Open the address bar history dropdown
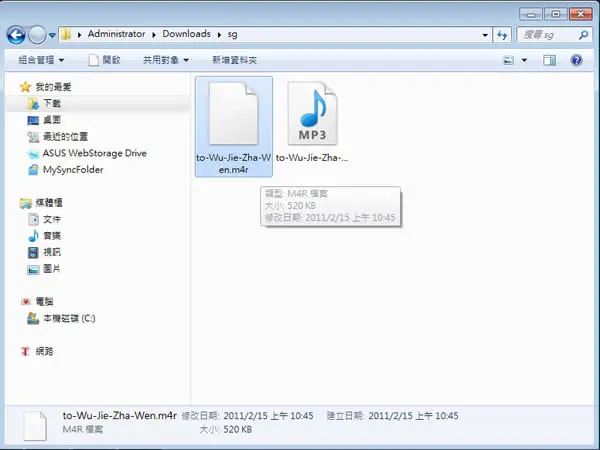The image size is (600, 450). 485,35
